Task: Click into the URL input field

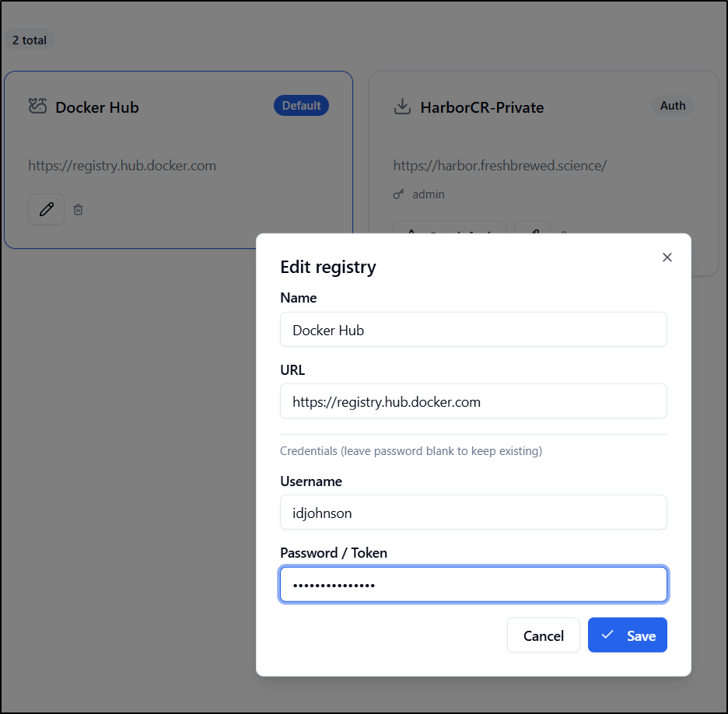Action: [473, 401]
